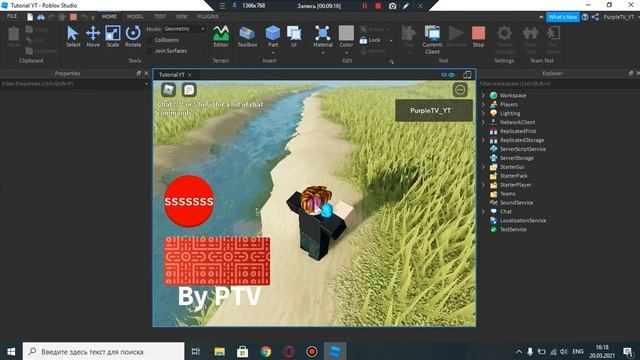Switch to the VIEW ribbon tab

182,16
